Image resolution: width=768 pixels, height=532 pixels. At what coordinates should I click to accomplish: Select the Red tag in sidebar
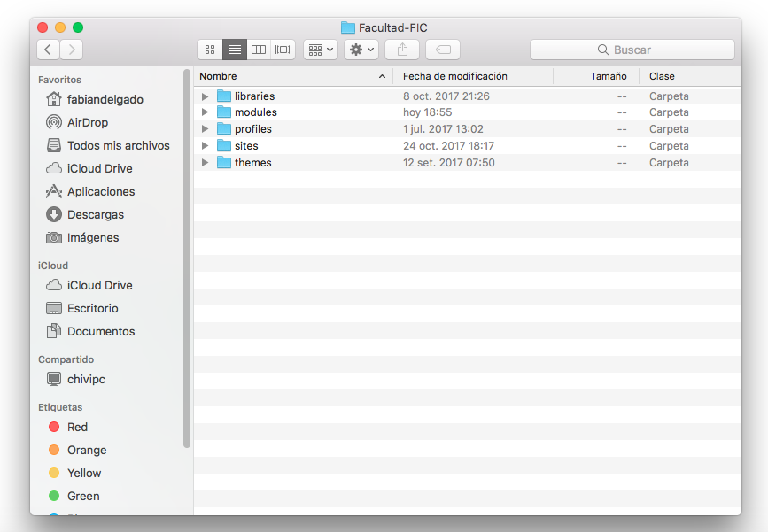[77, 427]
